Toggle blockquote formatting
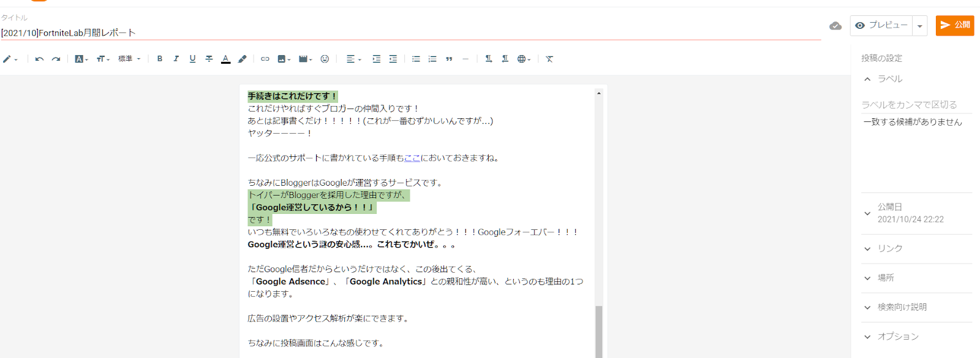 click(x=449, y=59)
